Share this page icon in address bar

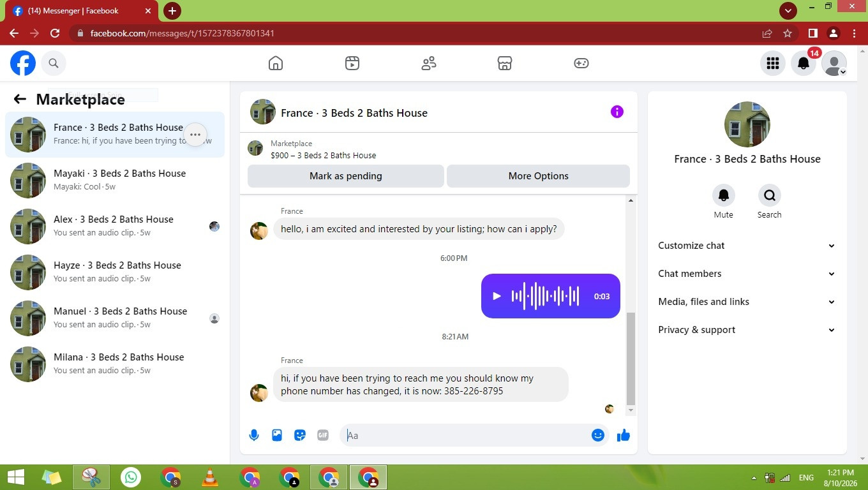click(x=767, y=33)
